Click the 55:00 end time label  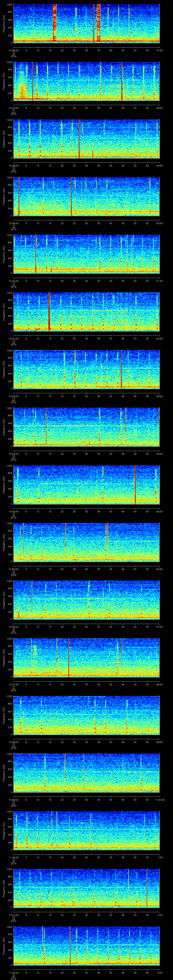(x=160, y=511)
